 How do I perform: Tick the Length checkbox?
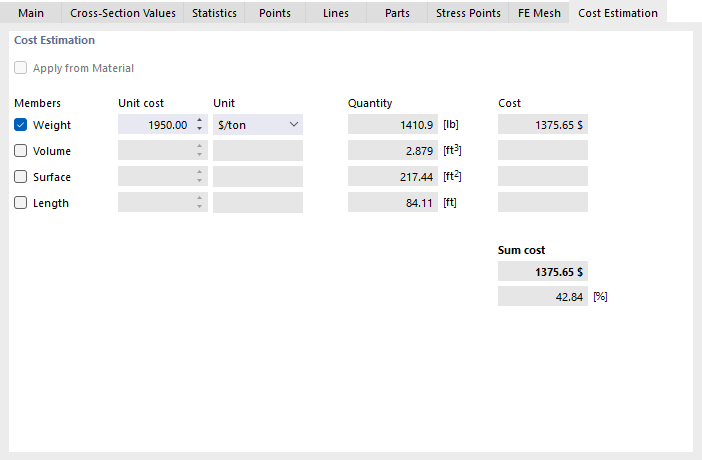pyautogui.click(x=21, y=203)
